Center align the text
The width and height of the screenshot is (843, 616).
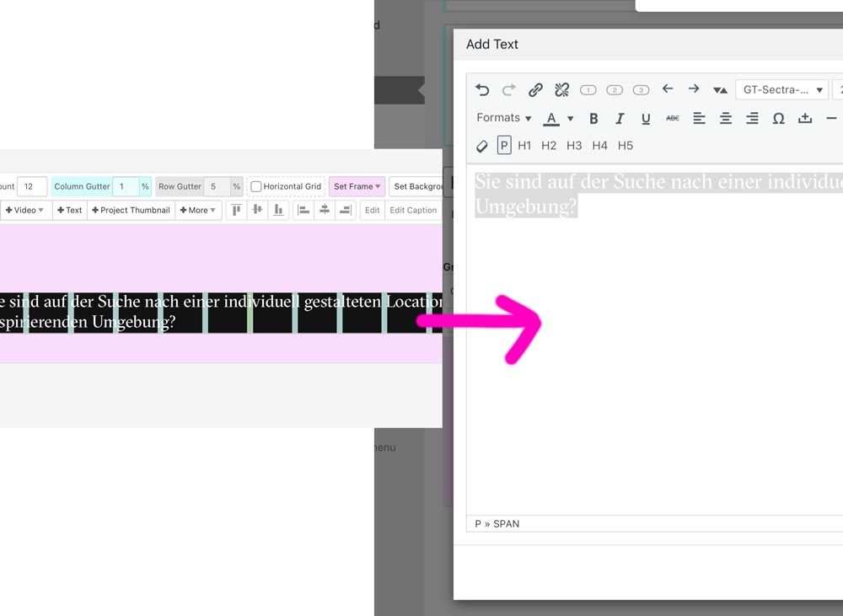click(726, 119)
